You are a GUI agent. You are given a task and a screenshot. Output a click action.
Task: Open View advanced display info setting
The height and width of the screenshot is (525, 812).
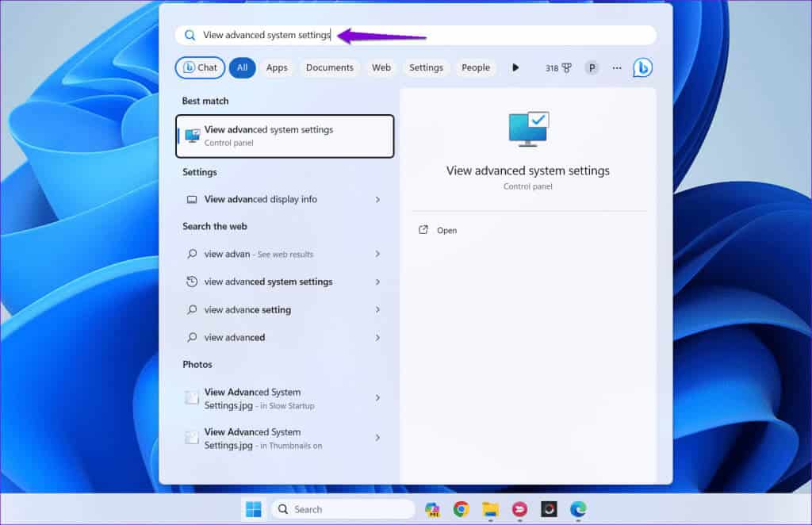pos(285,199)
